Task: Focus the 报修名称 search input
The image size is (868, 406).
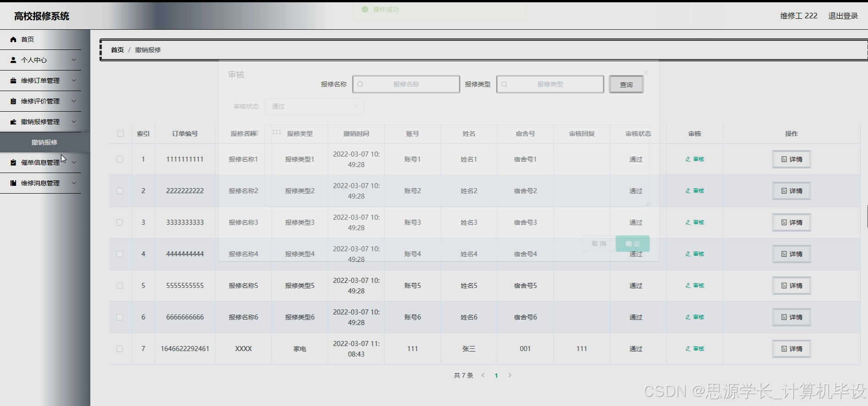Action: (406, 84)
